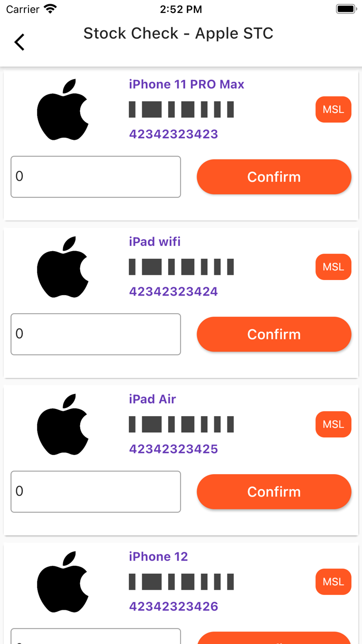362x644 pixels.
Task: Tap the Apple logo for iPhone 11 PRO Max
Action: pos(63,109)
